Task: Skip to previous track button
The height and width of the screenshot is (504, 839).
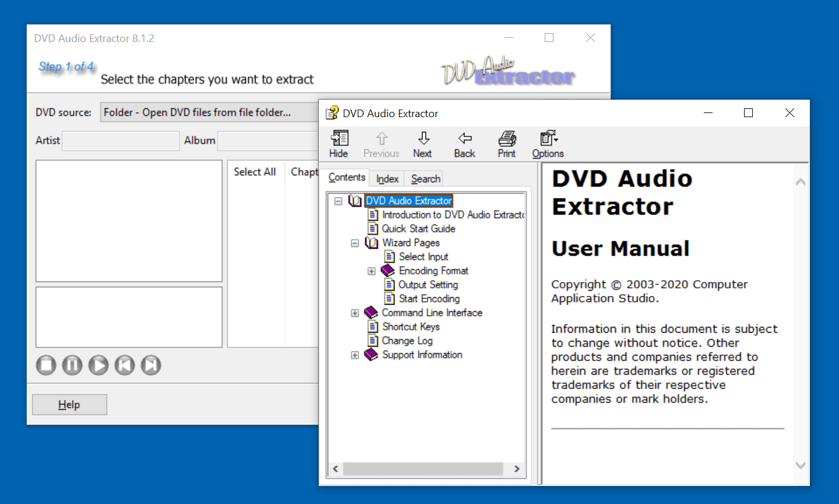Action: (125, 365)
